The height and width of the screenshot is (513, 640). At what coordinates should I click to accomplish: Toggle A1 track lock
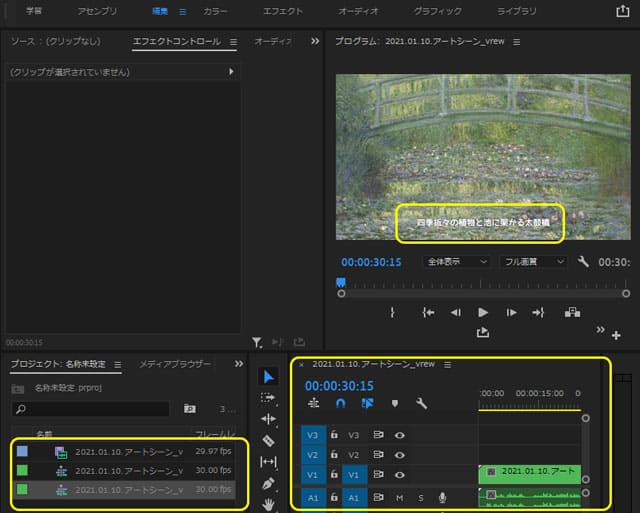tap(334, 497)
